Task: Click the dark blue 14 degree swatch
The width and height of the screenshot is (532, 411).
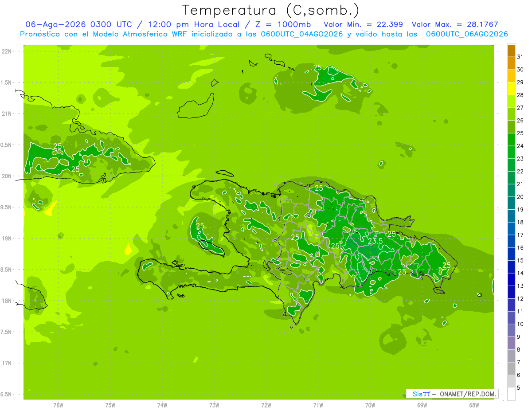Action: [x=511, y=267]
